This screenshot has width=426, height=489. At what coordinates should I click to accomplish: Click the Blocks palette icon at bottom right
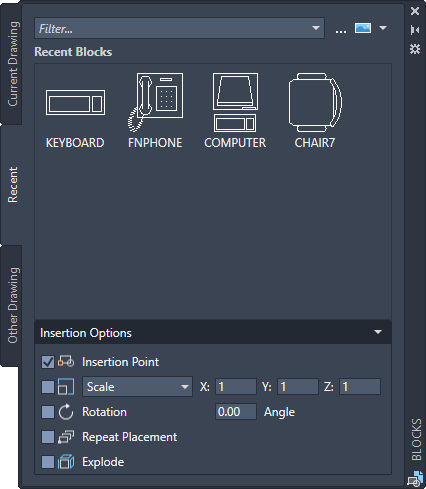tap(415, 479)
